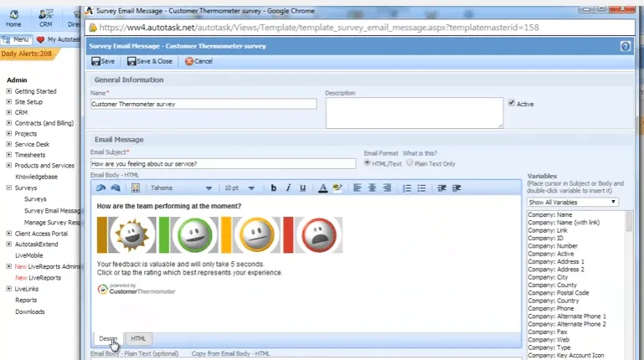The width and height of the screenshot is (644, 360).
Task: Open New LiveReports link
Action: click(x=38, y=278)
